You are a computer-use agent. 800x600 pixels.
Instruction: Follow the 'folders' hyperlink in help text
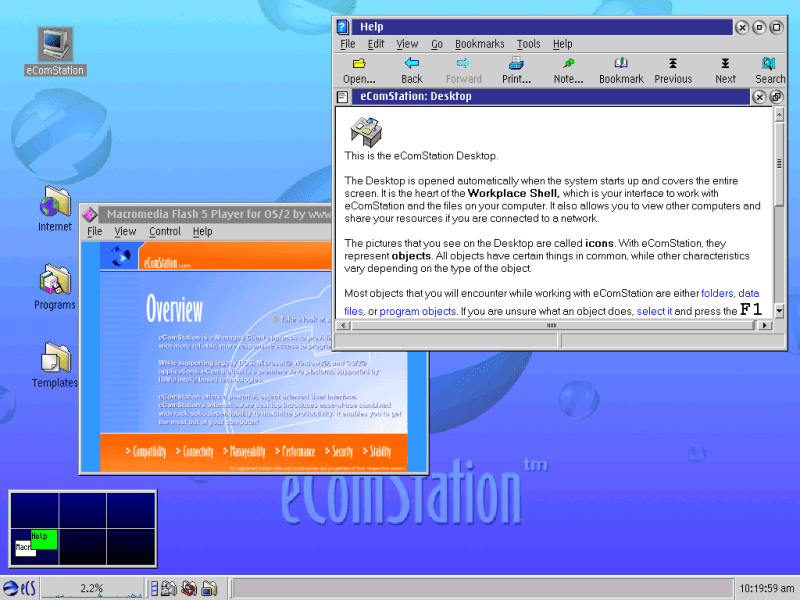717,293
